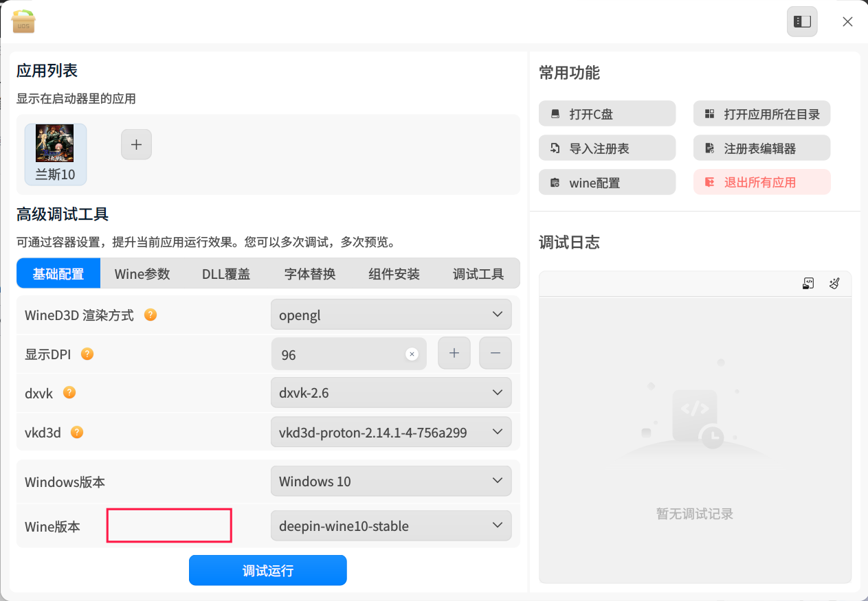Click the clear log broom icon
The image size is (868, 601).
[834, 283]
